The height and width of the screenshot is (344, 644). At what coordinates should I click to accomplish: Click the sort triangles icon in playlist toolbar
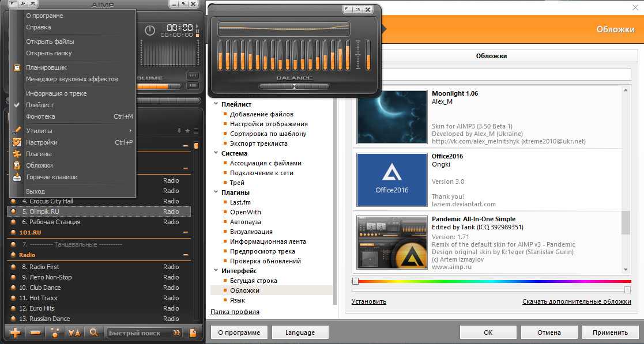coord(74,333)
